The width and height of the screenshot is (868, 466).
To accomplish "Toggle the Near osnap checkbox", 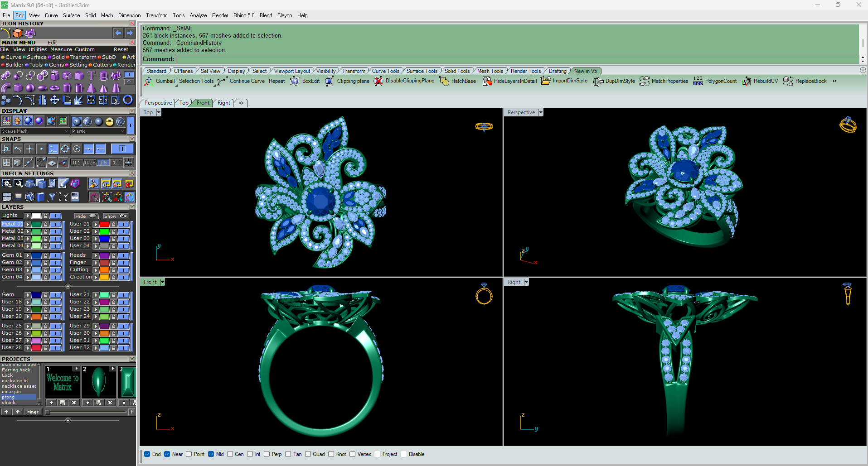I will pos(167,454).
